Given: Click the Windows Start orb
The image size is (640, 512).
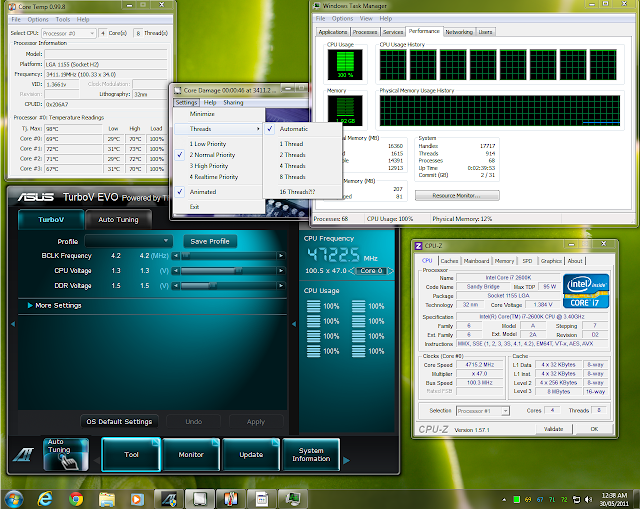Looking at the screenshot, I should [x=15, y=498].
